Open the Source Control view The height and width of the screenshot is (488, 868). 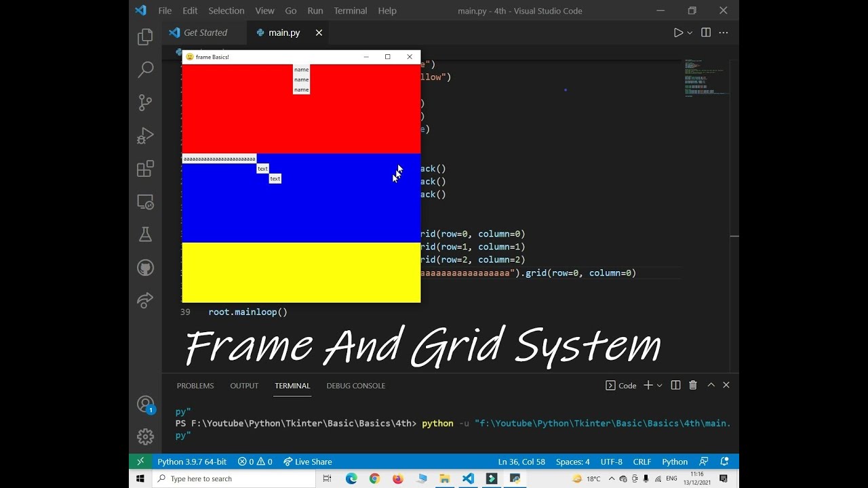(x=145, y=102)
